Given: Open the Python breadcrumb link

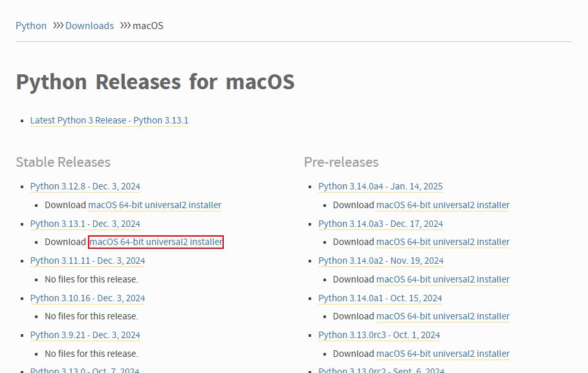Looking at the screenshot, I should coord(31,25).
